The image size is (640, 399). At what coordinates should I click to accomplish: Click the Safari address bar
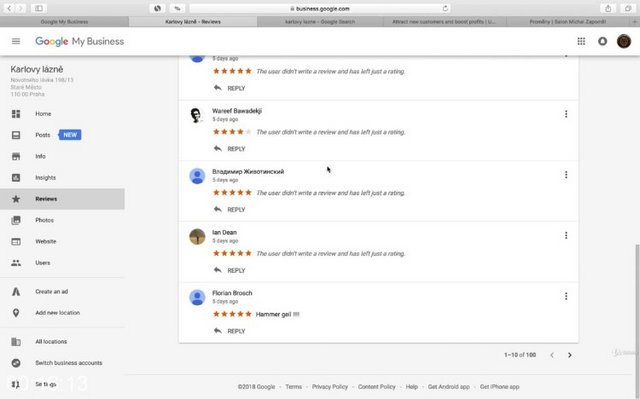(320, 8)
